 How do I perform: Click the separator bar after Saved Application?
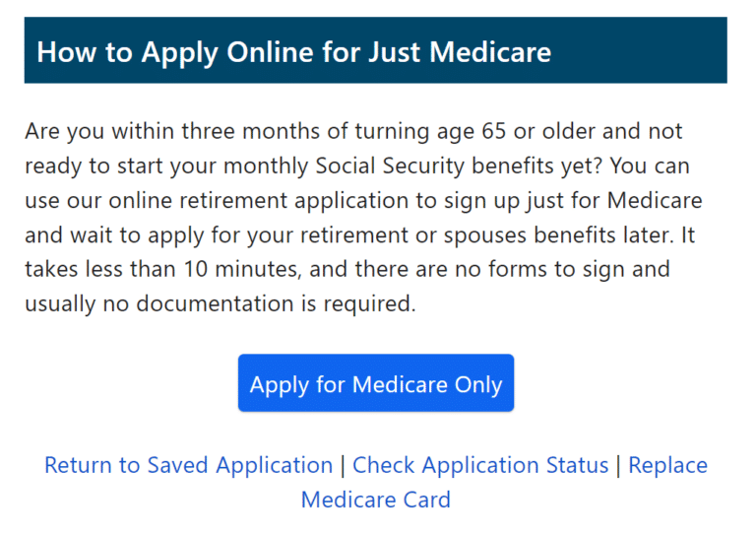[x=343, y=465]
